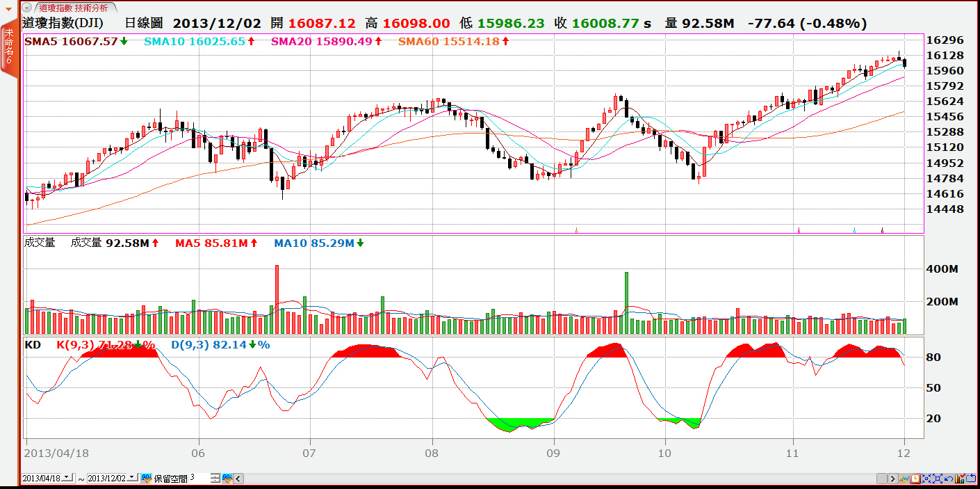Click the change -77.64 (-0.48%) text

pyautogui.click(x=807, y=23)
